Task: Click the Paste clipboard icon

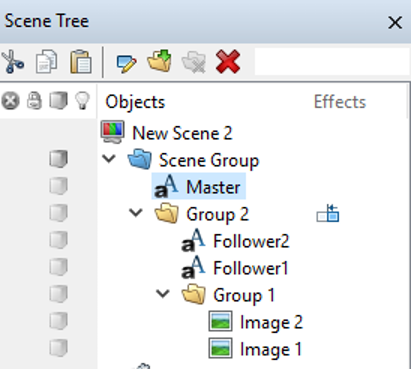Action: click(81, 62)
